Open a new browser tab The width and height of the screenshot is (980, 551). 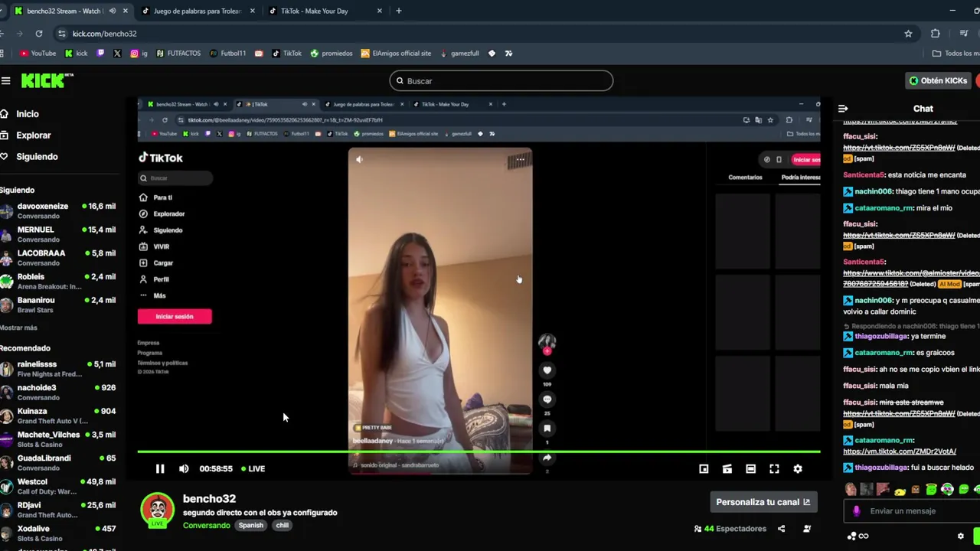coord(399,11)
